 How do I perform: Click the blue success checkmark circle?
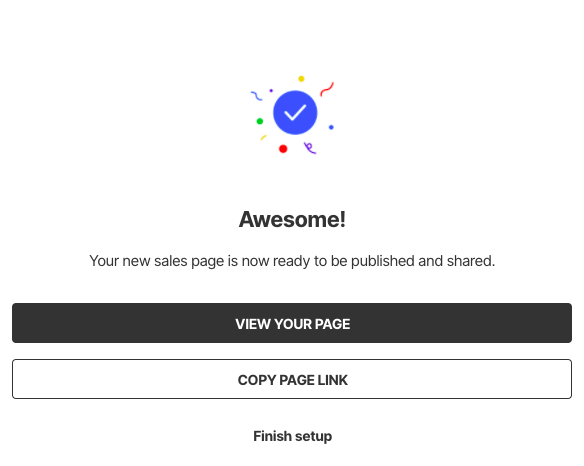coord(295,112)
